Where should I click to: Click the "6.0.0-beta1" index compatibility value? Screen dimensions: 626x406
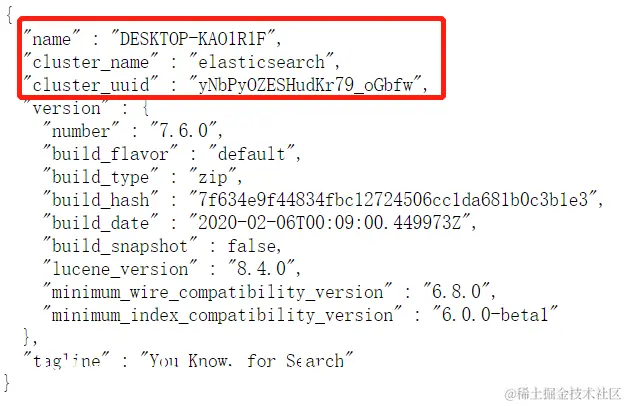pyautogui.click(x=495, y=314)
